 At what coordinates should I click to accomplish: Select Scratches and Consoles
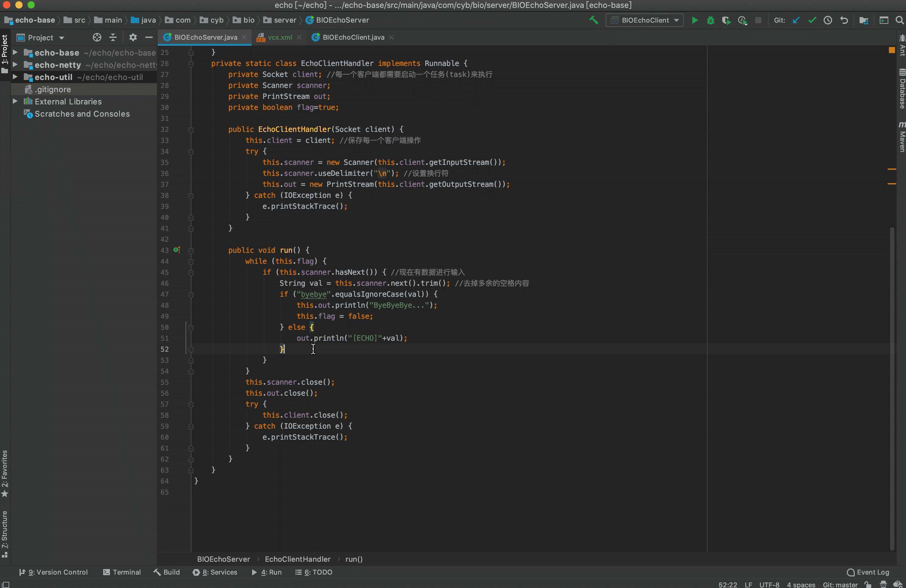(x=82, y=114)
